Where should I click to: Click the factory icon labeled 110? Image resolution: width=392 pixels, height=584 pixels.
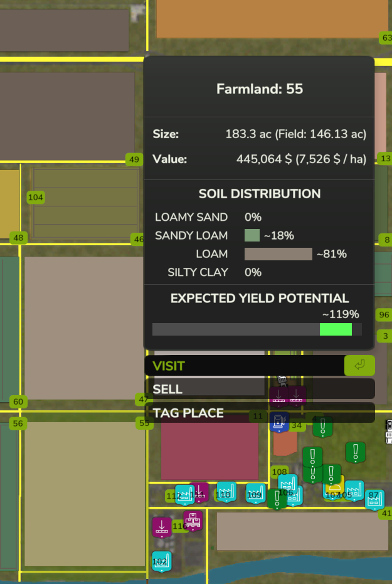point(226,492)
